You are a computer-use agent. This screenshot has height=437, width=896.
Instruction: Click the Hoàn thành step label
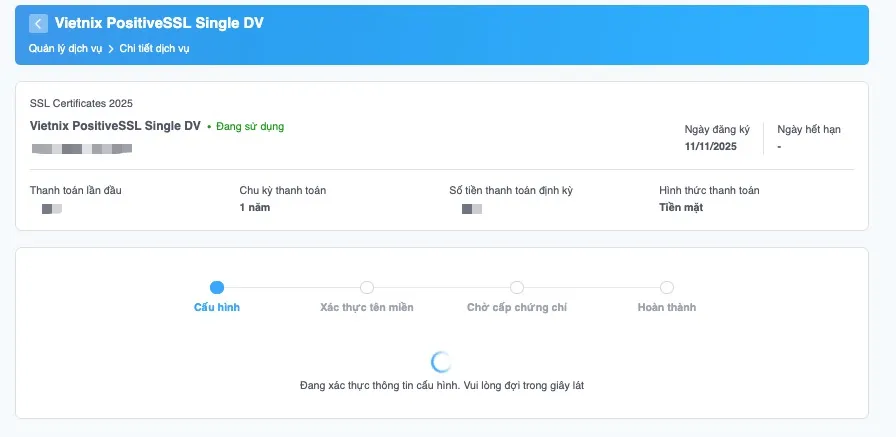tap(667, 307)
